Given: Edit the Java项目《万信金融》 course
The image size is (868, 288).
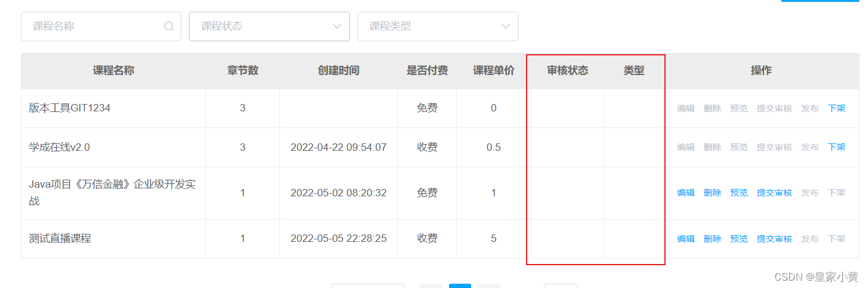Looking at the screenshot, I should [686, 193].
